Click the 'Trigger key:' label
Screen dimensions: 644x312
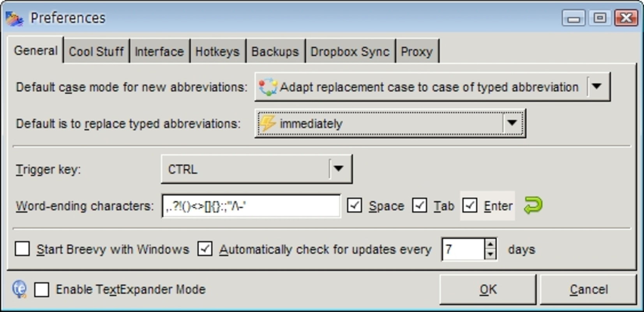tap(48, 169)
